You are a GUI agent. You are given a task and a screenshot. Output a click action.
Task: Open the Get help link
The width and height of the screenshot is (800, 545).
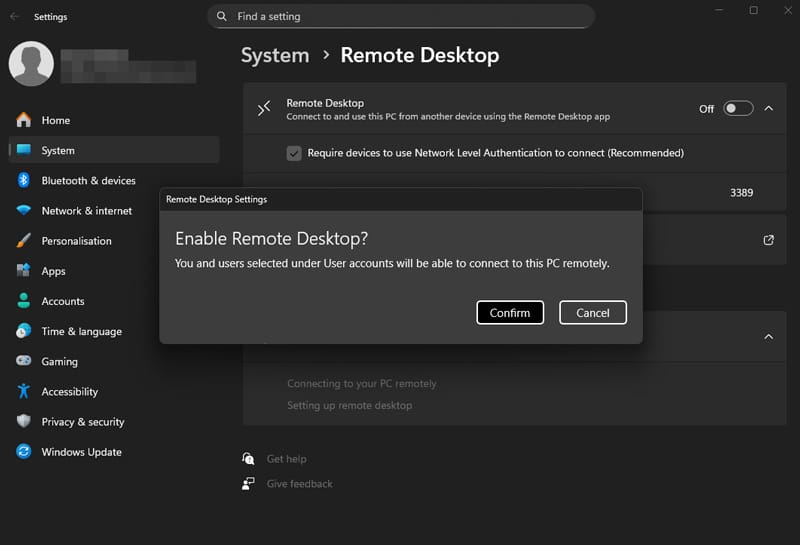(286, 459)
